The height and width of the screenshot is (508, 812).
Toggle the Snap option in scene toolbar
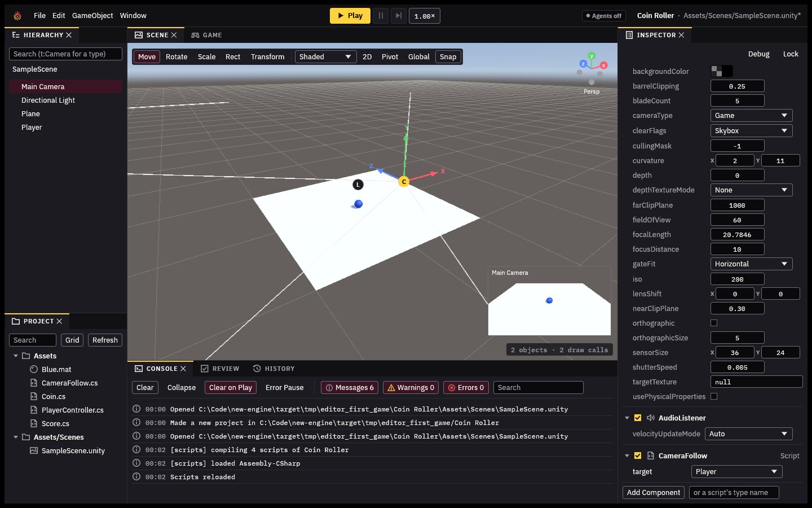coord(448,57)
